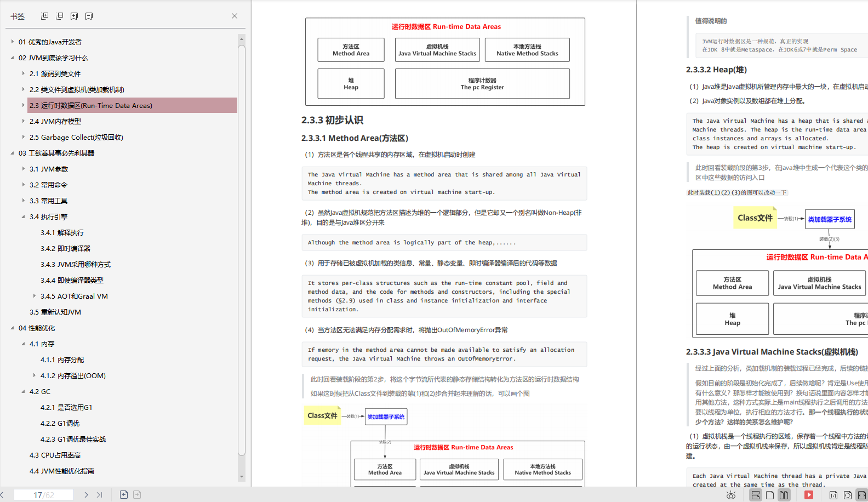868x502 pixels.
Task: Go to next page arrow
Action: (86, 494)
